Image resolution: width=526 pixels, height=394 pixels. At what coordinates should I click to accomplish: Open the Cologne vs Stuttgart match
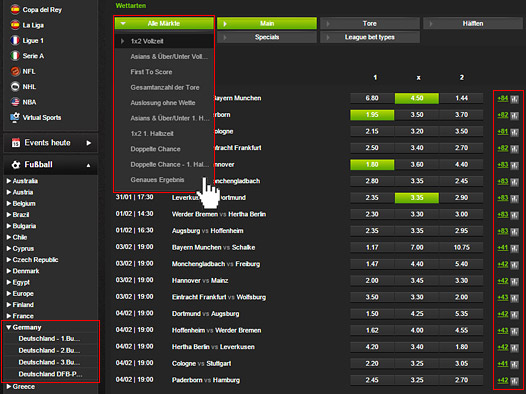pos(202,363)
